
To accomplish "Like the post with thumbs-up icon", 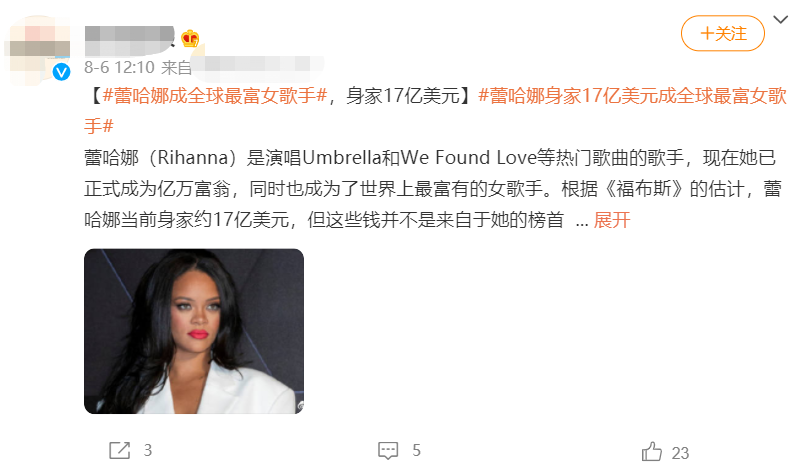I will (x=651, y=451).
